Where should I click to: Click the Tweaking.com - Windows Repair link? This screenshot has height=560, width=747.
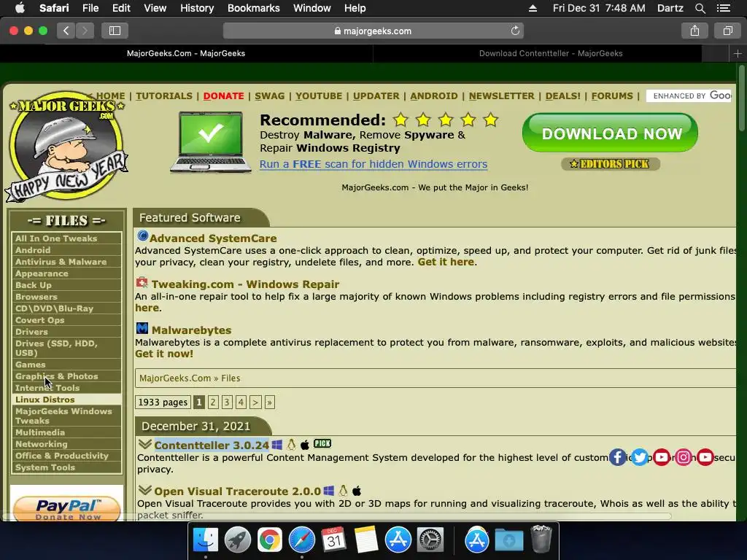coord(245,284)
